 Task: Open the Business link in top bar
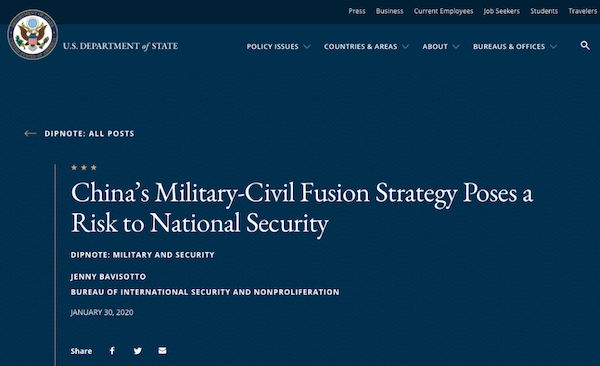(390, 11)
